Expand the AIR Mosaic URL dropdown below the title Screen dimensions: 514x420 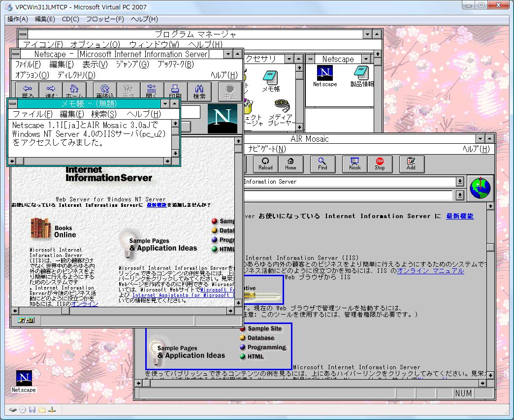coord(460,196)
